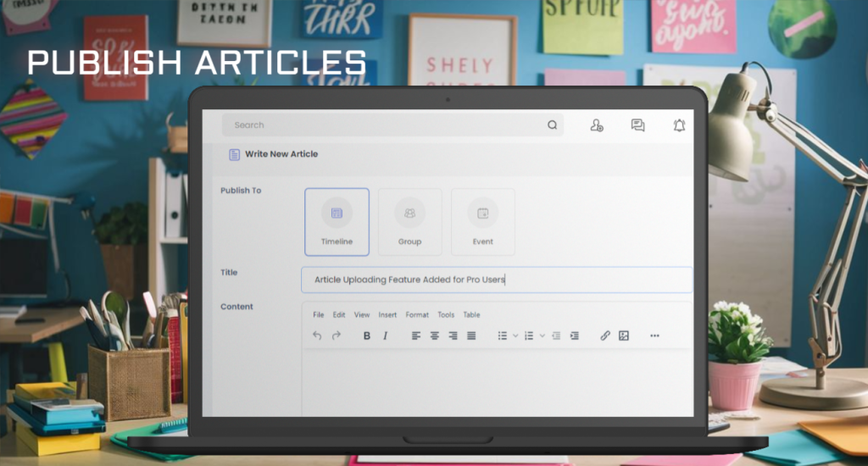Click the "Write New Article" heading
The width and height of the screenshot is (868, 466).
coord(281,154)
